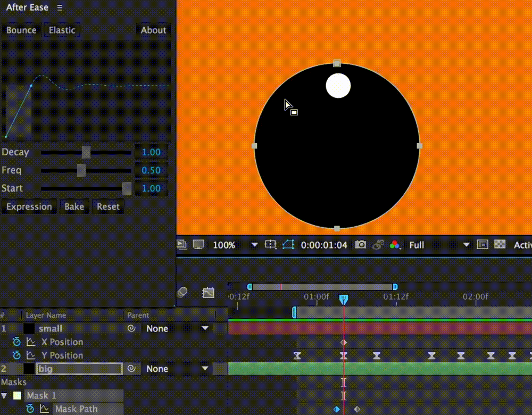Click the Show Snapshot icon
The height and width of the screenshot is (415, 532).
(x=378, y=245)
